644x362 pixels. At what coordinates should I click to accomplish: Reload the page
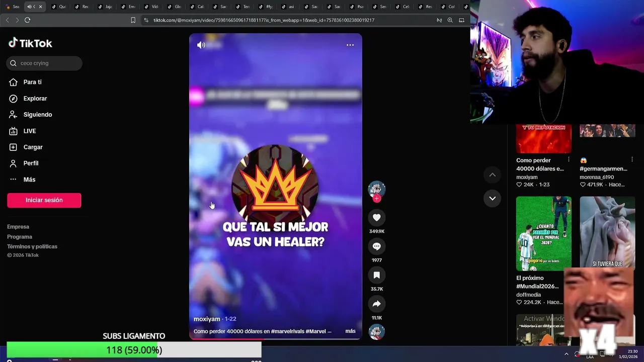point(27,20)
